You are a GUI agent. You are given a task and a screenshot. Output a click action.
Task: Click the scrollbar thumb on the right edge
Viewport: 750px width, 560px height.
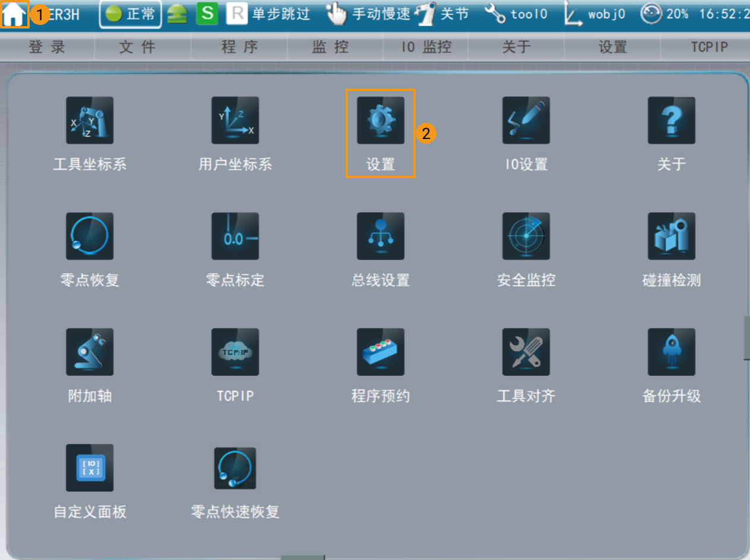[747, 338]
